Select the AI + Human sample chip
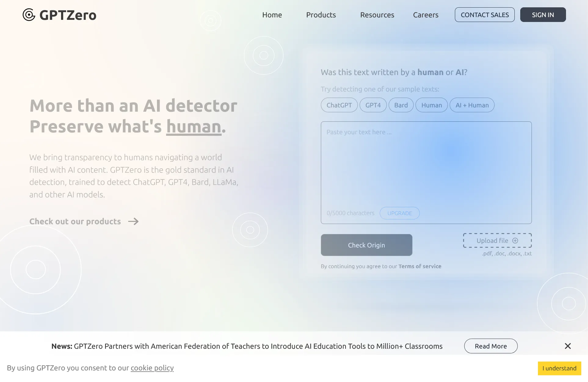This screenshot has width=588, height=382. pos(472,105)
